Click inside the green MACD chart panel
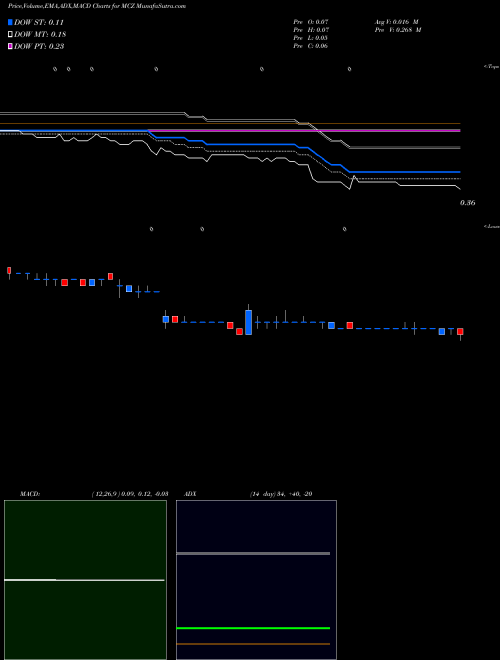The width and height of the screenshot is (500, 660). click(x=85, y=580)
